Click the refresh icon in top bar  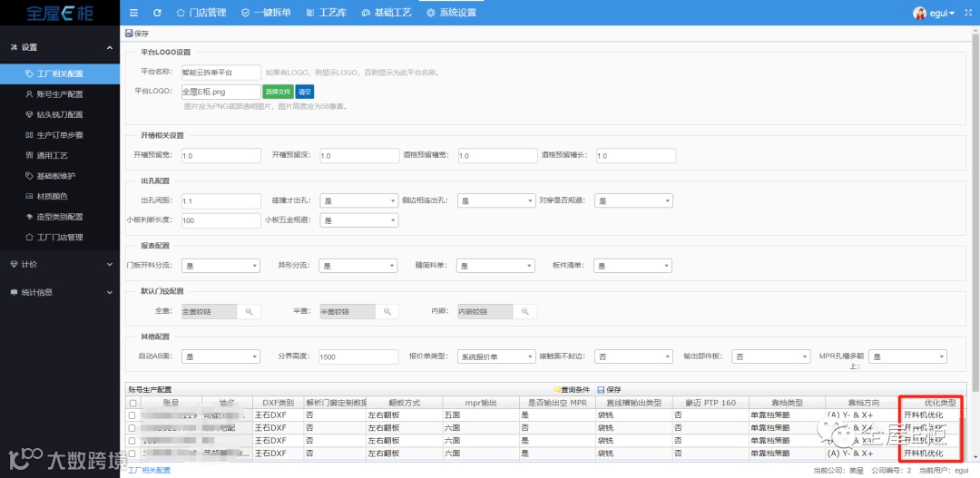(158, 13)
